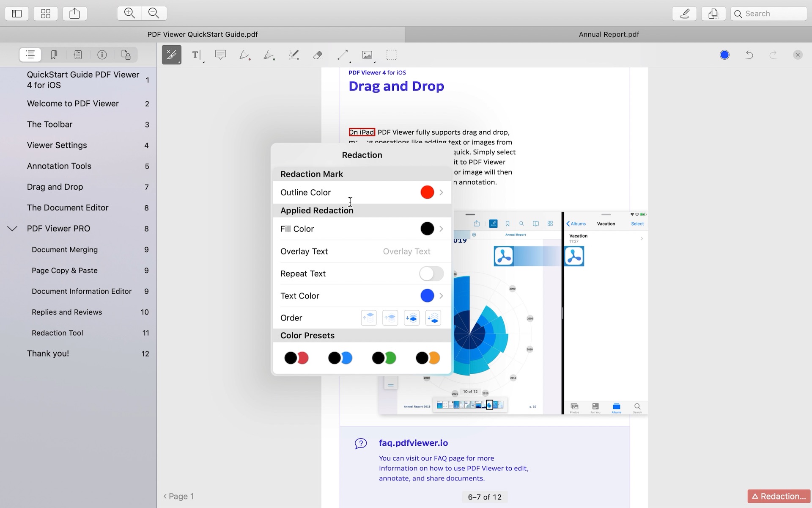Visit the faq.pdfviewer.io link
This screenshot has width=812, height=508.
(413, 443)
